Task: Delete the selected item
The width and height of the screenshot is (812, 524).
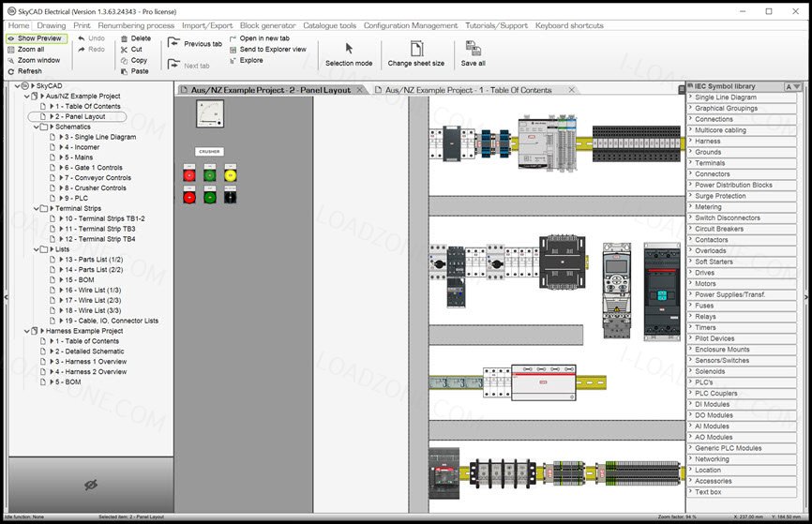Action: click(x=136, y=38)
